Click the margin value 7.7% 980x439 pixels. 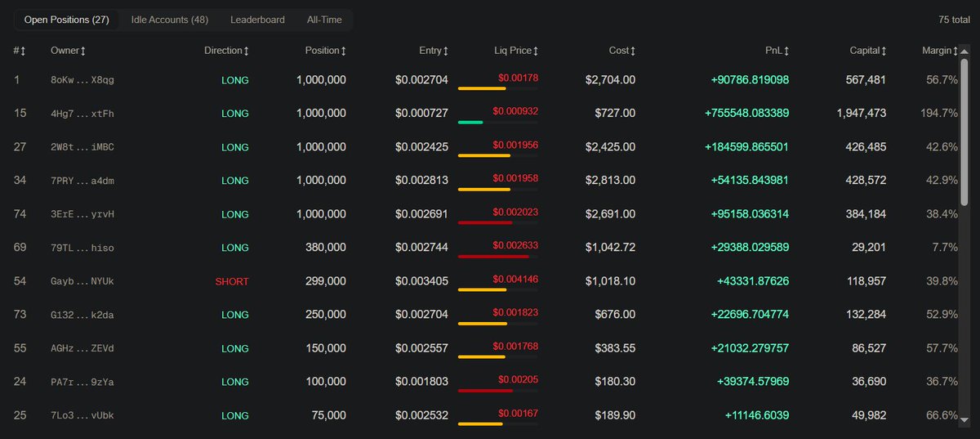pyautogui.click(x=945, y=248)
